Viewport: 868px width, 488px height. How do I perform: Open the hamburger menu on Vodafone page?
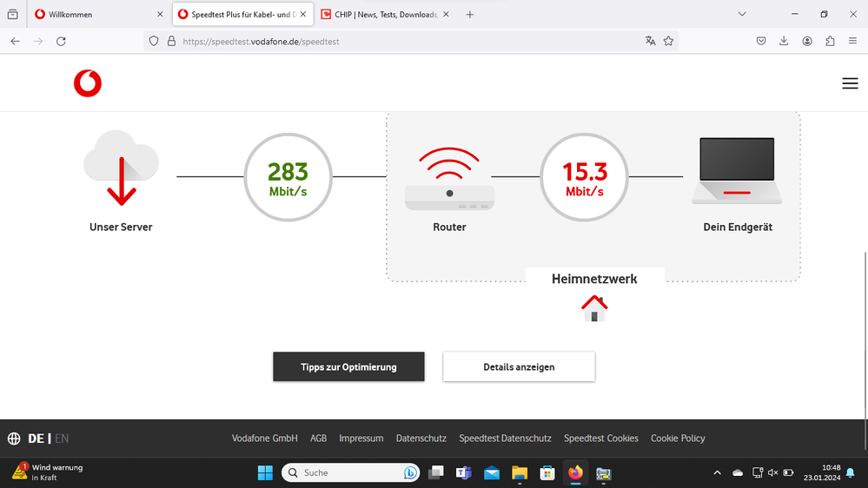coord(850,83)
